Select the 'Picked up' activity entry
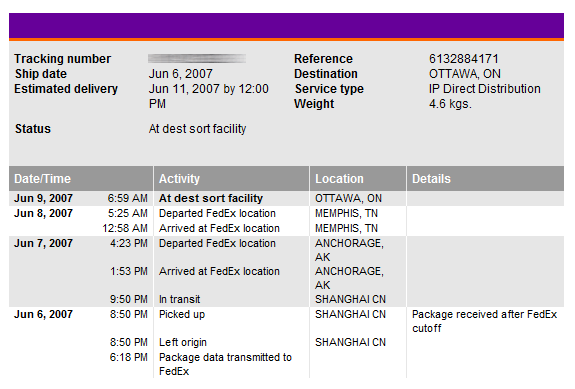 [x=182, y=315]
